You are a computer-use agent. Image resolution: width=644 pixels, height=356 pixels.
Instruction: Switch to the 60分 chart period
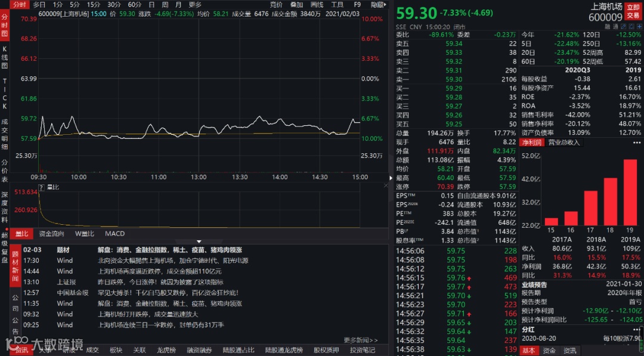134,5
